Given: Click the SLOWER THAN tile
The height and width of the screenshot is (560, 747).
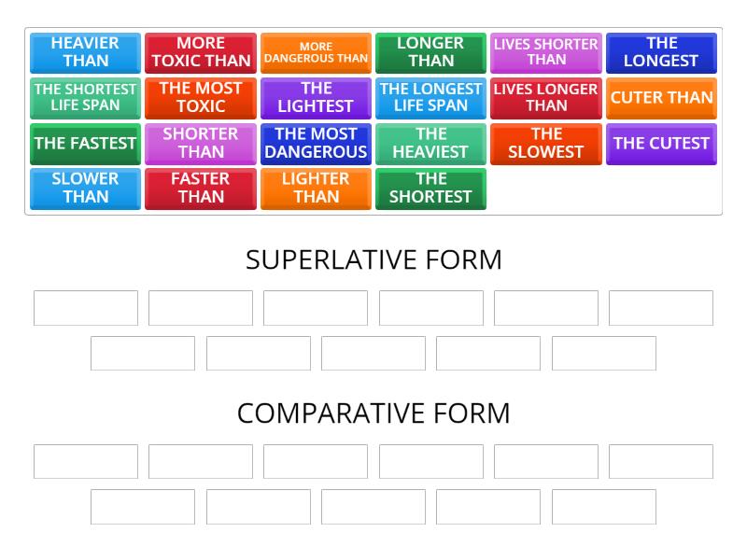Looking at the screenshot, I should tap(84, 189).
